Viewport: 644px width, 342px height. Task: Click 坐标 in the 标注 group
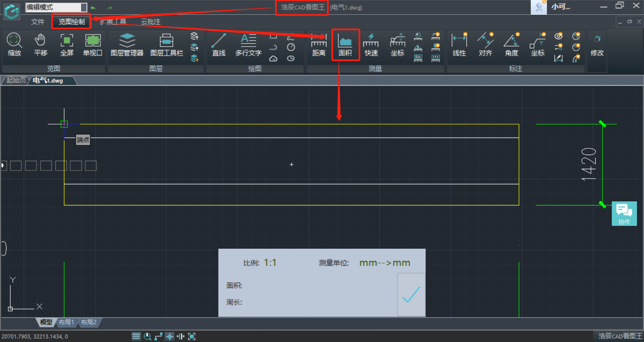[538, 45]
